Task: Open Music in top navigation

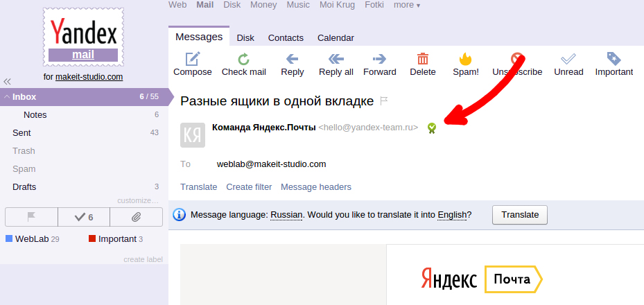Action: tap(298, 5)
